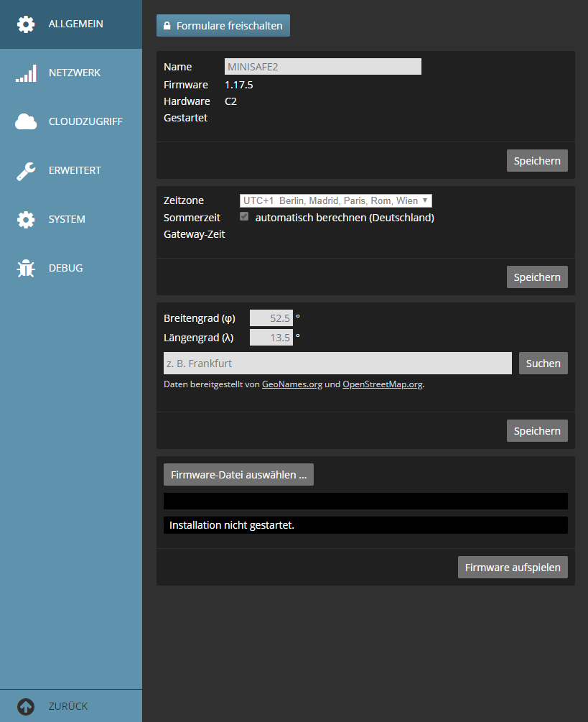Click the firmware upload progress bar
Screen dimensions: 588x722
pos(365,501)
